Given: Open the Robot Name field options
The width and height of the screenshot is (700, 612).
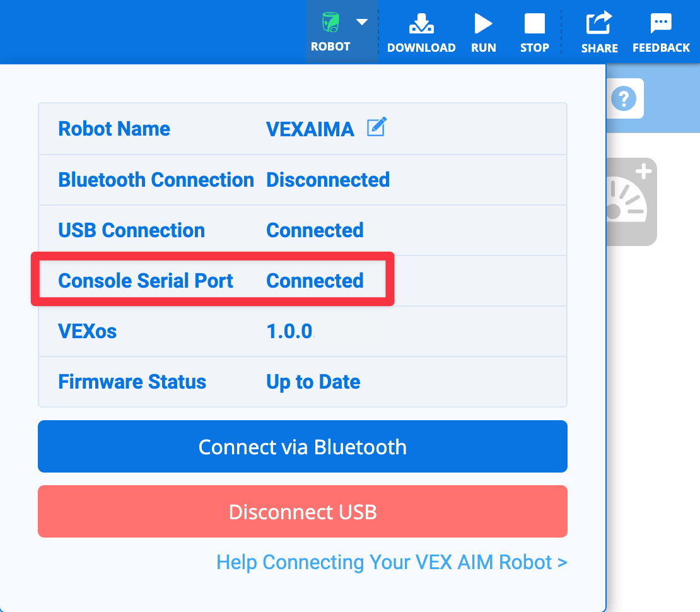Looking at the screenshot, I should tap(114, 129).
